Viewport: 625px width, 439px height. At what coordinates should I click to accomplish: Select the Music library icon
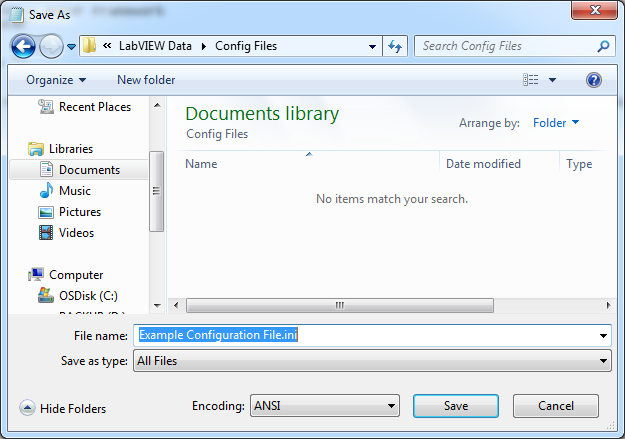45,191
